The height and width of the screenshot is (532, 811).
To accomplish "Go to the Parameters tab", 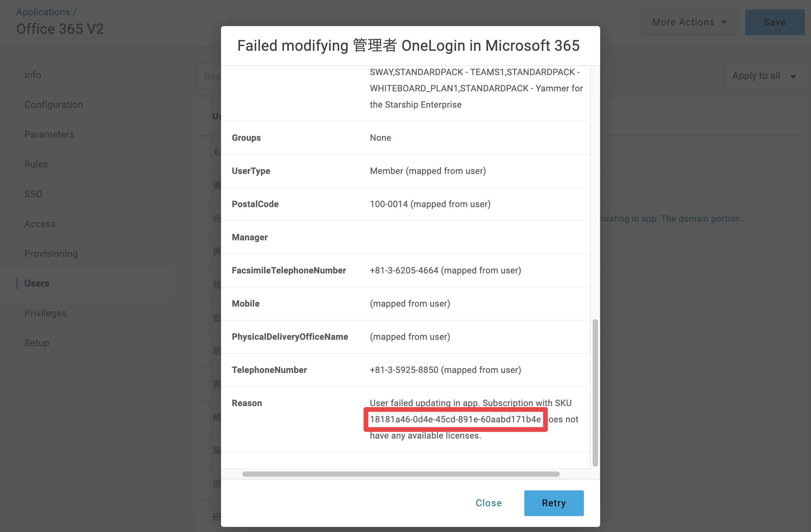I will point(49,134).
